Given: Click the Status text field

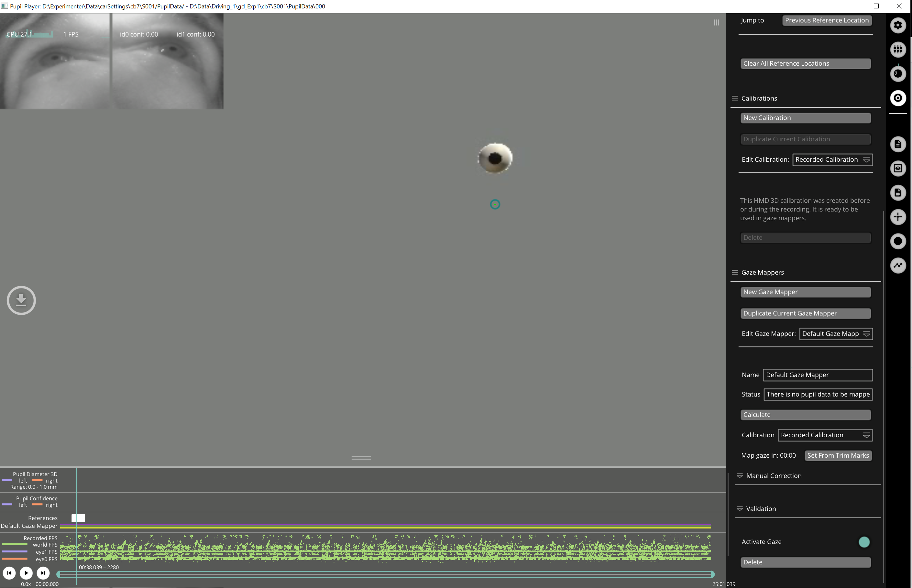Looking at the screenshot, I should (x=818, y=394).
